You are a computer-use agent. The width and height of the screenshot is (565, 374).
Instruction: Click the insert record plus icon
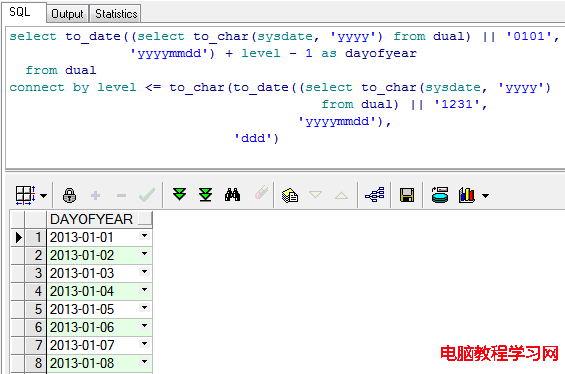coord(95,195)
